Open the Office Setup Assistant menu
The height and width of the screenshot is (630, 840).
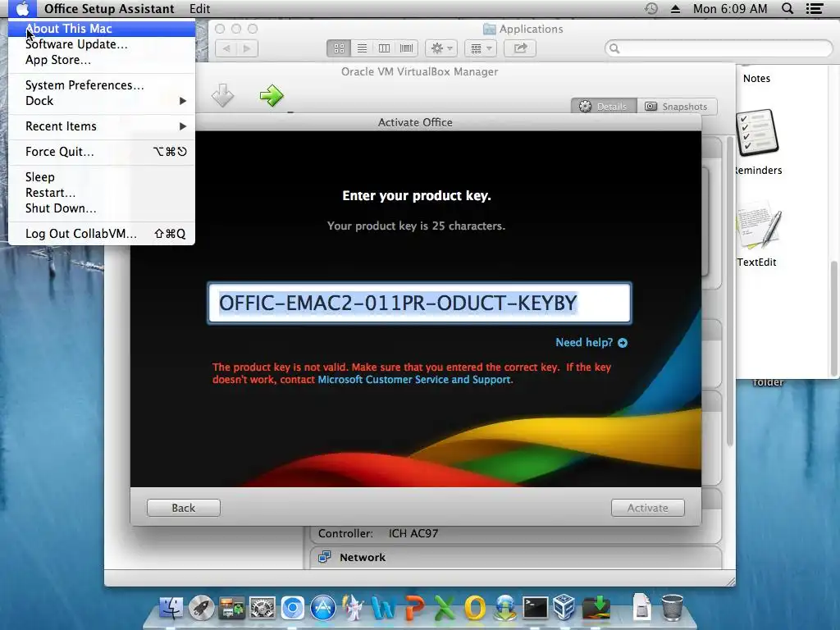click(109, 8)
